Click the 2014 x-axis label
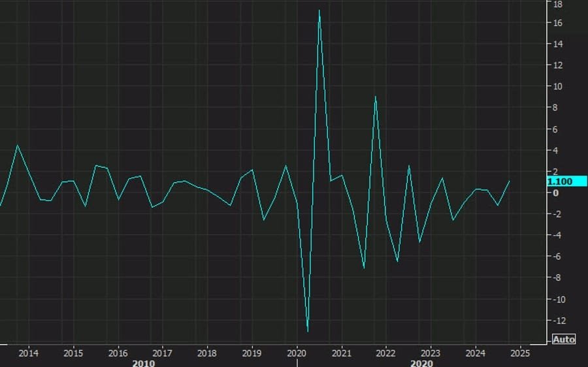Viewport: 588px width, 367px height. [28, 353]
